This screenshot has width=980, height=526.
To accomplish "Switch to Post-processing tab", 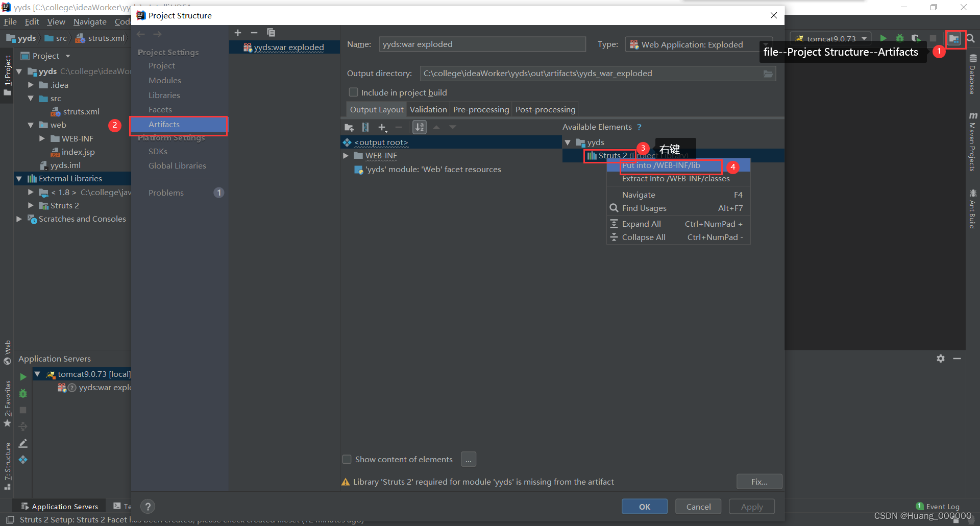I will tap(545, 109).
